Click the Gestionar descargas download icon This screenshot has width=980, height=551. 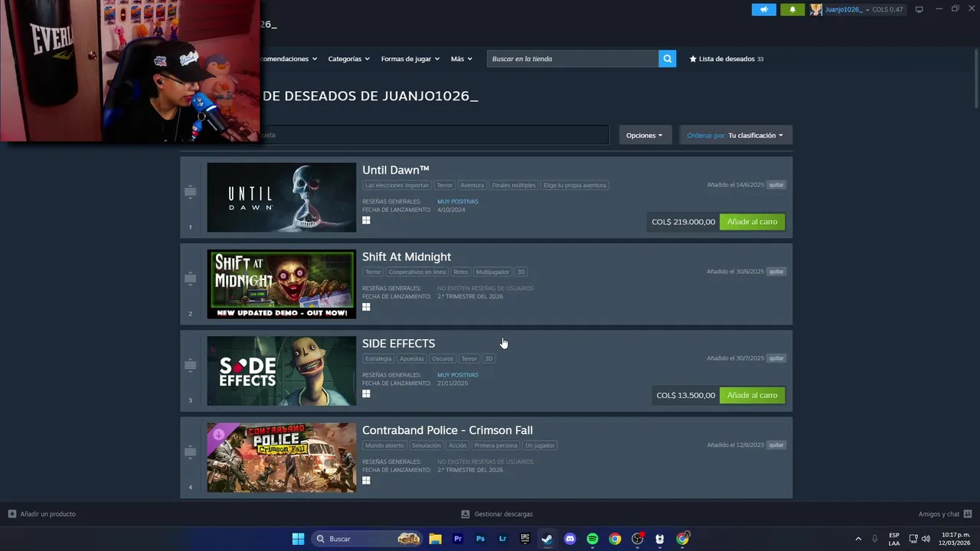click(465, 514)
